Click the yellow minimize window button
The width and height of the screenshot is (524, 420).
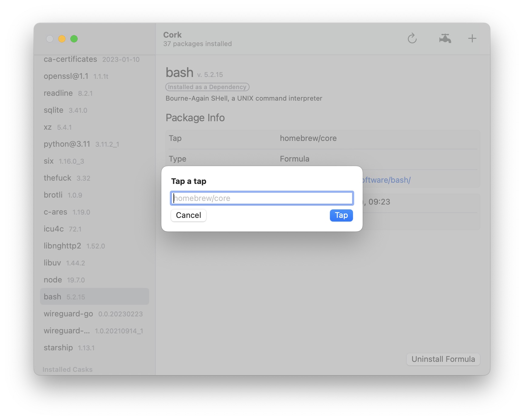[62, 39]
